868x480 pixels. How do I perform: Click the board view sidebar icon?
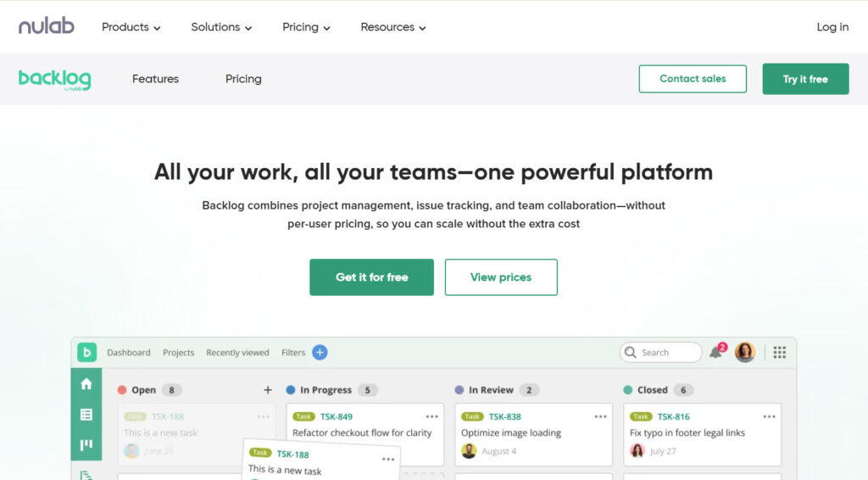(86, 444)
